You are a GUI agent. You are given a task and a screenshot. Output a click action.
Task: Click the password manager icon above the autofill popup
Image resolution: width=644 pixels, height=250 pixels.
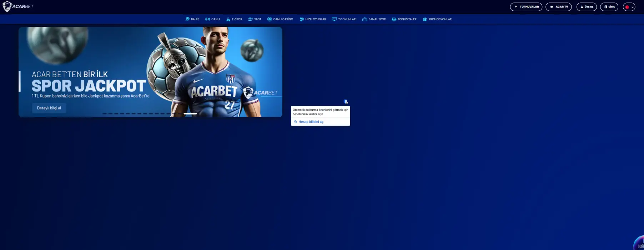(346, 102)
